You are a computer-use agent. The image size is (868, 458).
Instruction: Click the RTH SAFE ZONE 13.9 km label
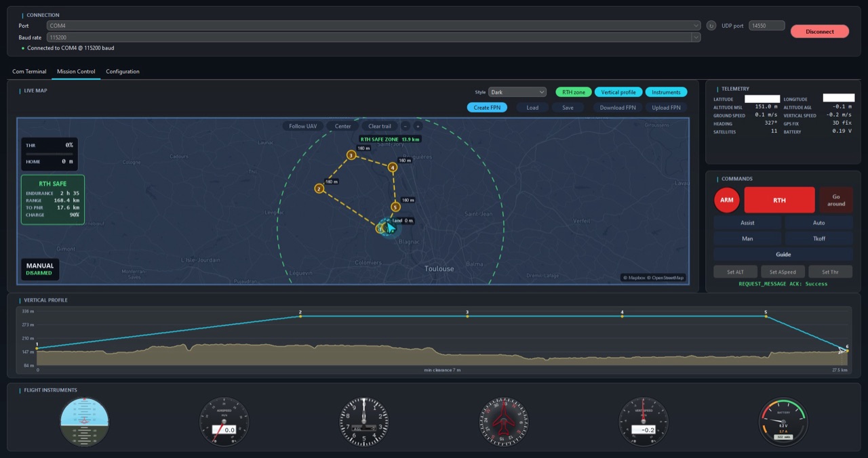click(390, 139)
